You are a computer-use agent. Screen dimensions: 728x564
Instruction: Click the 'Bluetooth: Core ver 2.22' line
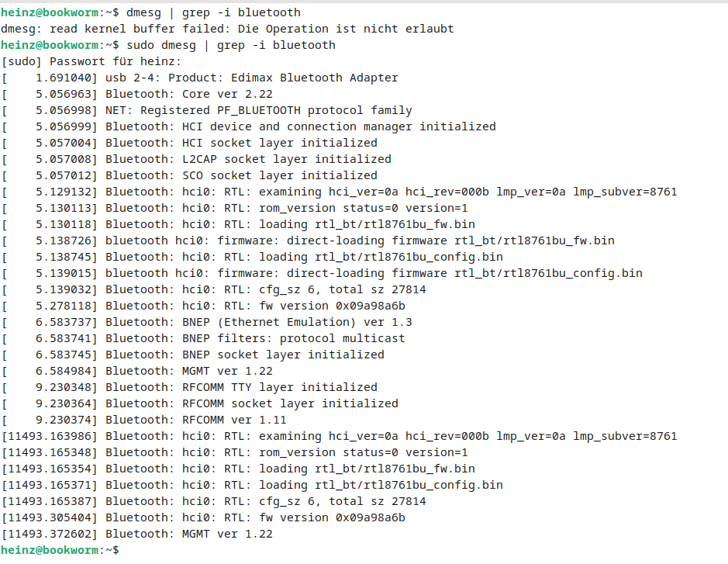pyautogui.click(x=137, y=95)
